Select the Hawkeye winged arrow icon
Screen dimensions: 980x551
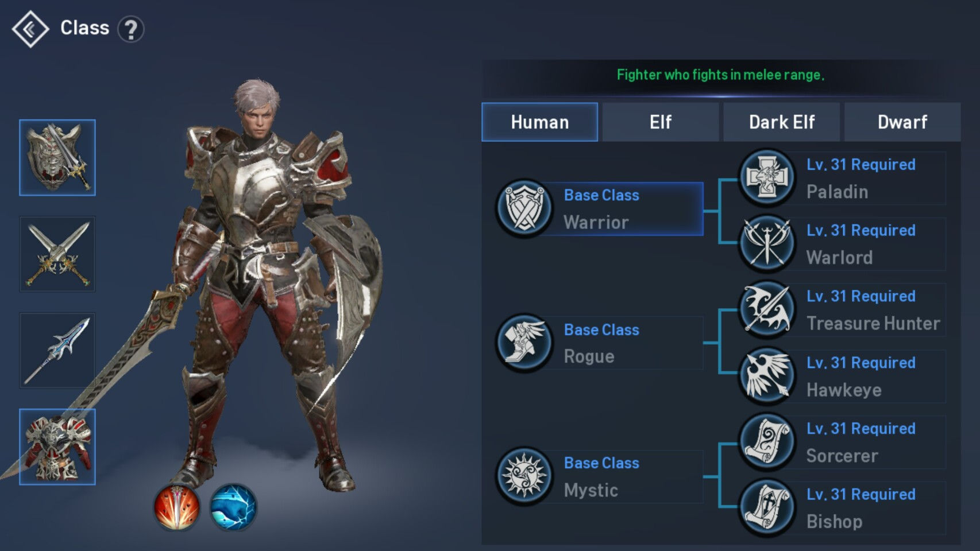[x=767, y=377]
